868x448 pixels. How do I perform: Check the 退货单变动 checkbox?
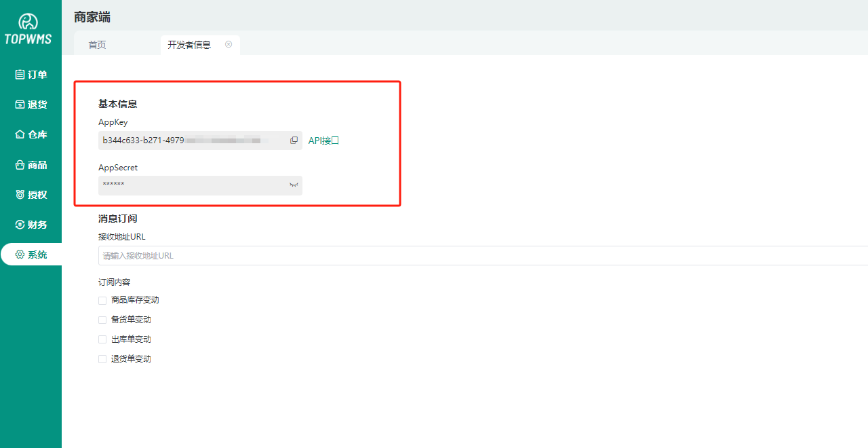102,359
